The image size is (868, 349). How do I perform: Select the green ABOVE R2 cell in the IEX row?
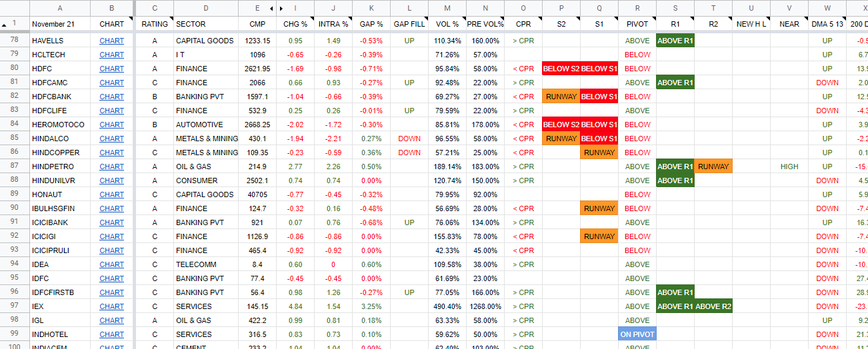click(713, 306)
